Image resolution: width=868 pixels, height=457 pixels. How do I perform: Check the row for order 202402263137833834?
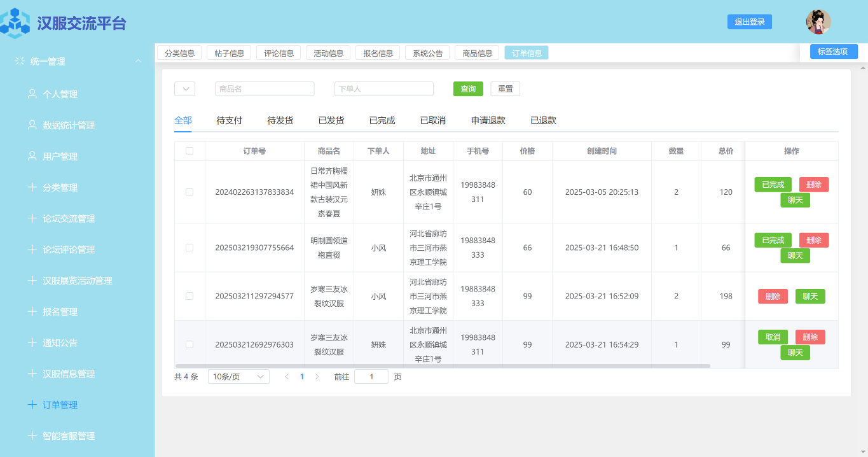coord(189,192)
